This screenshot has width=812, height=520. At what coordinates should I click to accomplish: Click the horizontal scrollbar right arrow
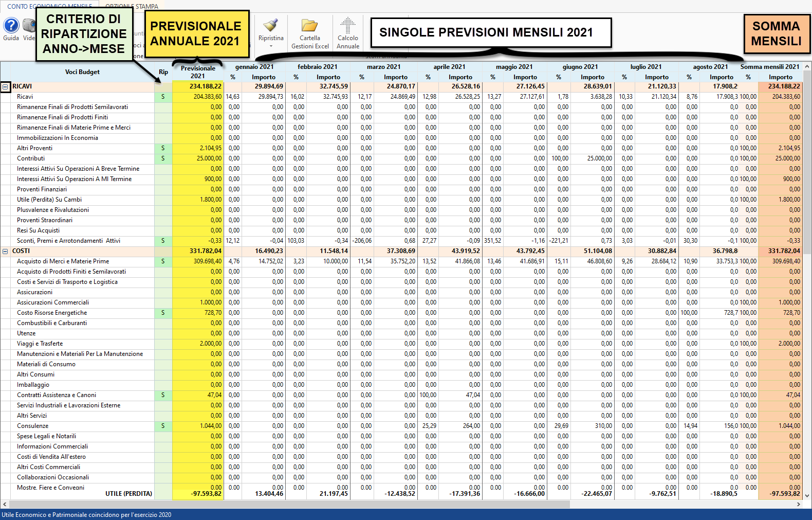[799, 504]
